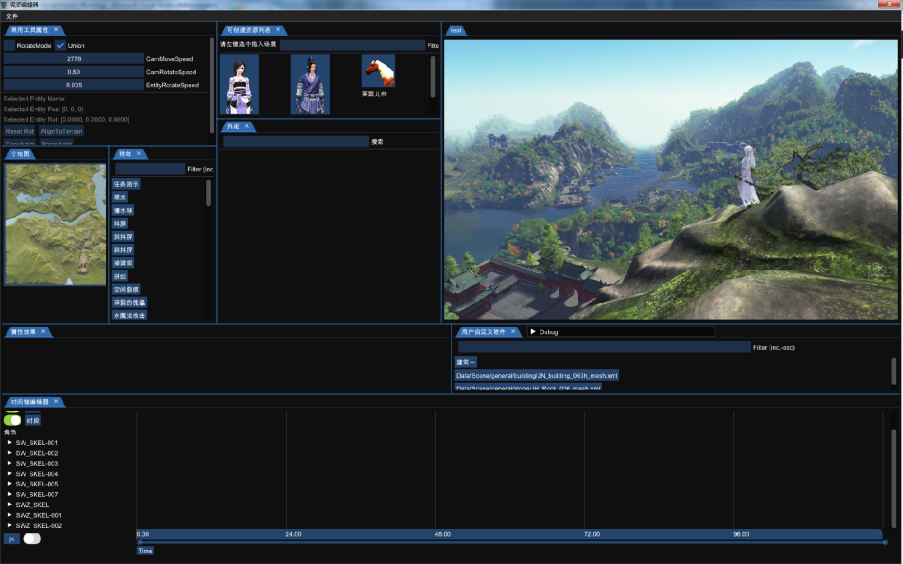Screen dimensions: 903x564
Task: Click the white-haired character in viewport
Action: (x=748, y=176)
